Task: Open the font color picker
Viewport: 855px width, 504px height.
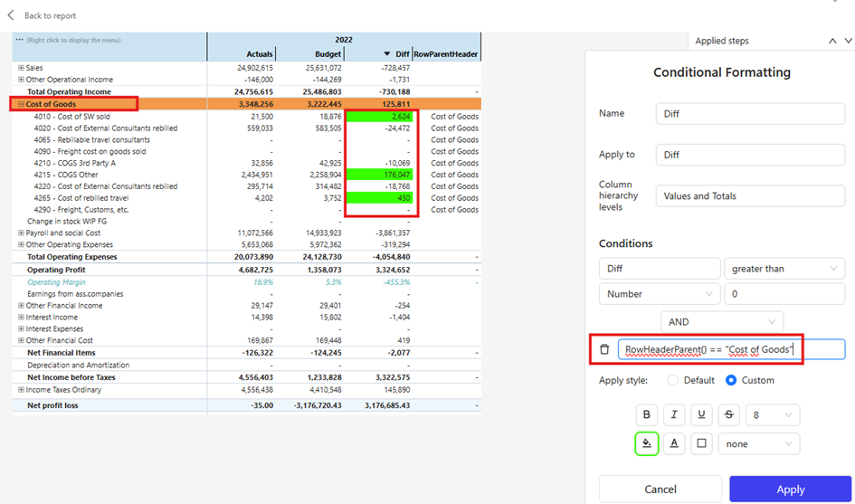Action: pyautogui.click(x=674, y=443)
